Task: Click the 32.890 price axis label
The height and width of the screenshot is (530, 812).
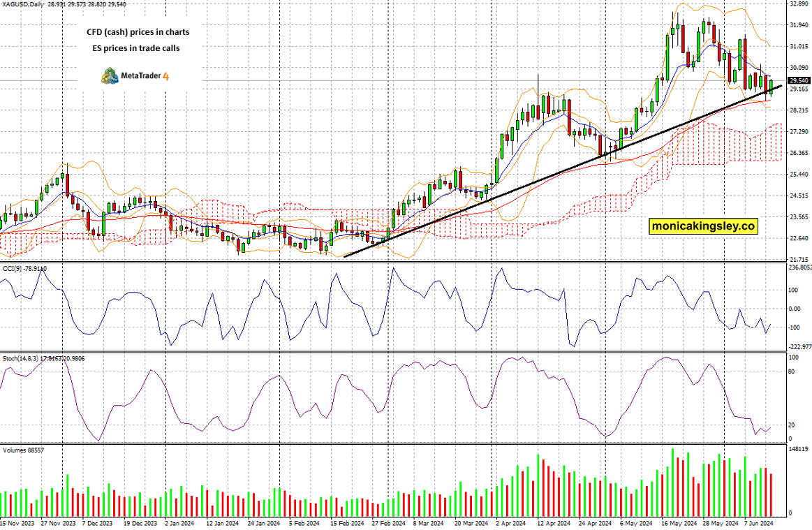Action: tap(799, 3)
